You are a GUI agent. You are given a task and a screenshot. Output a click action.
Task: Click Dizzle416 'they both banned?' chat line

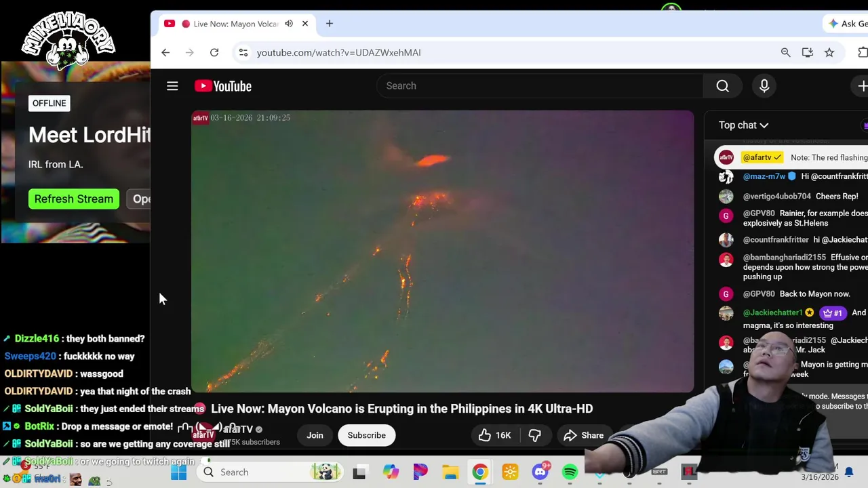click(75, 338)
